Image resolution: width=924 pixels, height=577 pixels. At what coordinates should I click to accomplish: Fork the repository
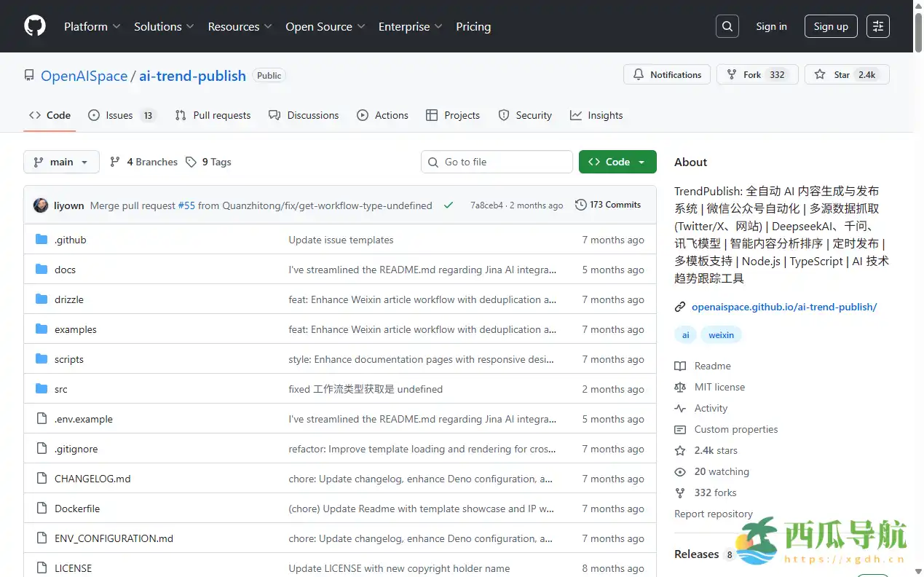click(x=757, y=74)
